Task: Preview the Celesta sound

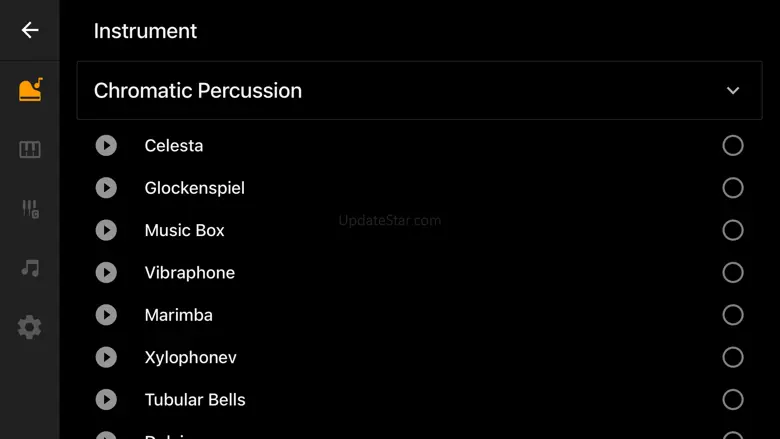Action: pos(106,146)
